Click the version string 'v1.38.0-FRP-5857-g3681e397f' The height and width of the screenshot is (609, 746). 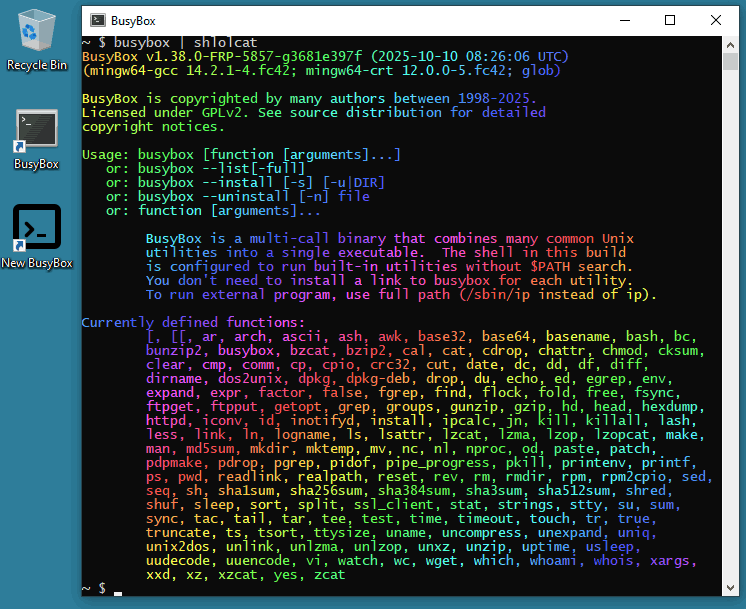click(254, 57)
